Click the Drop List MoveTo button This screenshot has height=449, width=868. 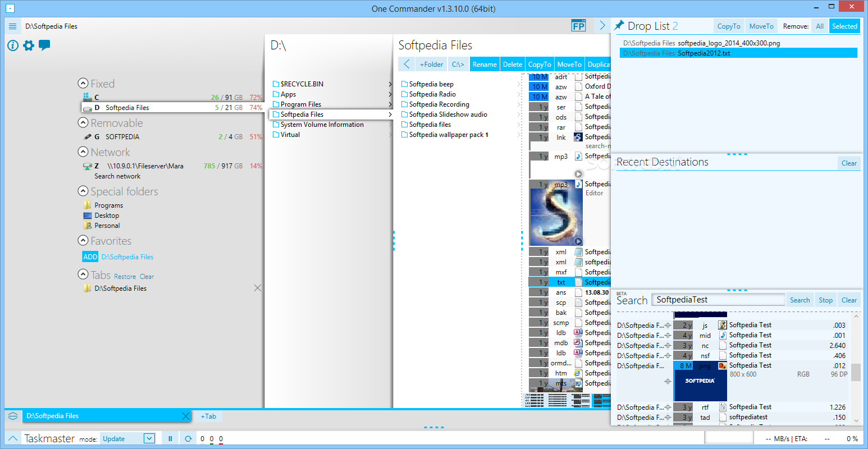tap(761, 26)
